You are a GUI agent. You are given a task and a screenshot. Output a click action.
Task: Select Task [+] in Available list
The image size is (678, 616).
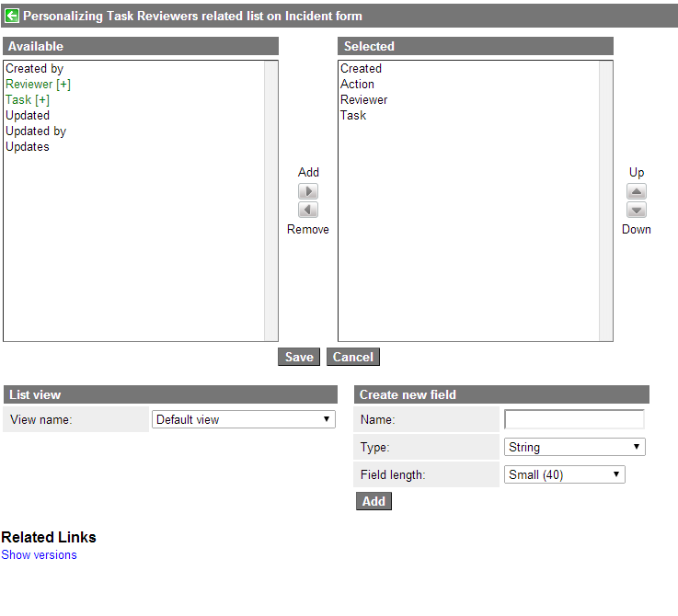coord(134,100)
